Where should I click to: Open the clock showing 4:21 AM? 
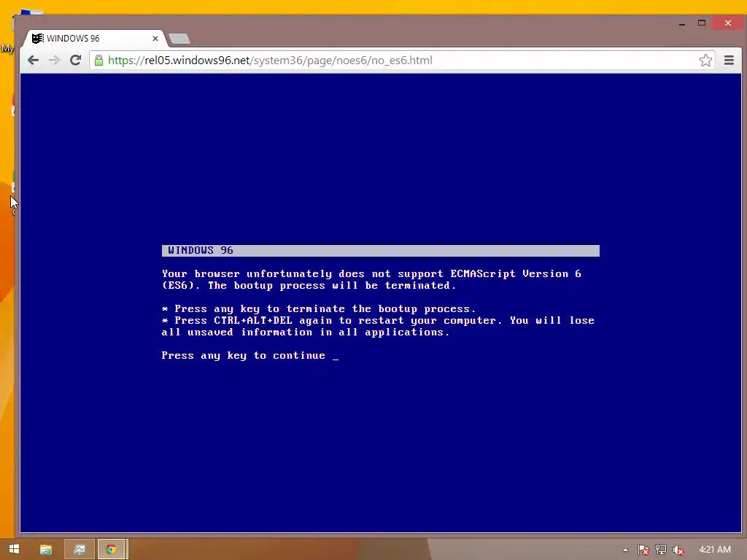(x=715, y=550)
